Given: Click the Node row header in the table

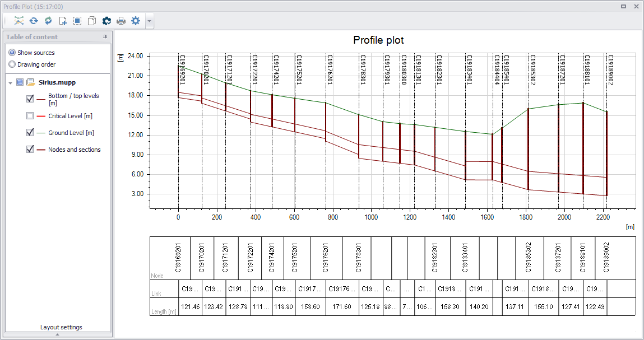Looking at the screenshot, I should point(157,276).
